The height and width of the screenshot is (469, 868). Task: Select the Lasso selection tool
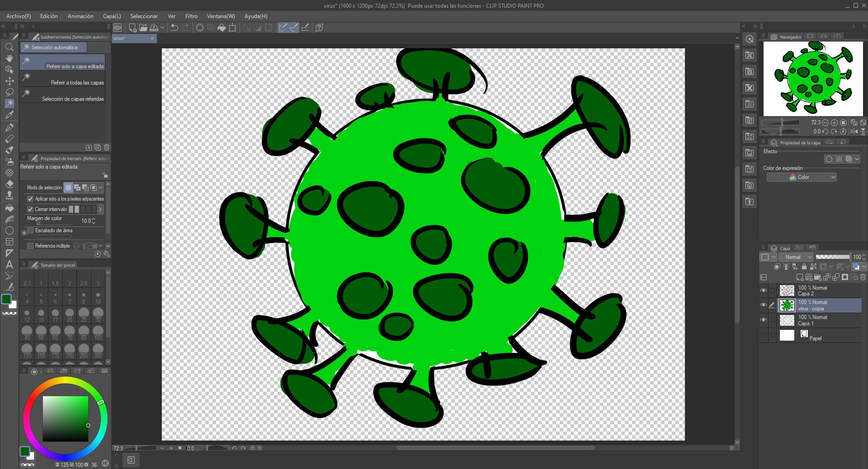(9, 92)
